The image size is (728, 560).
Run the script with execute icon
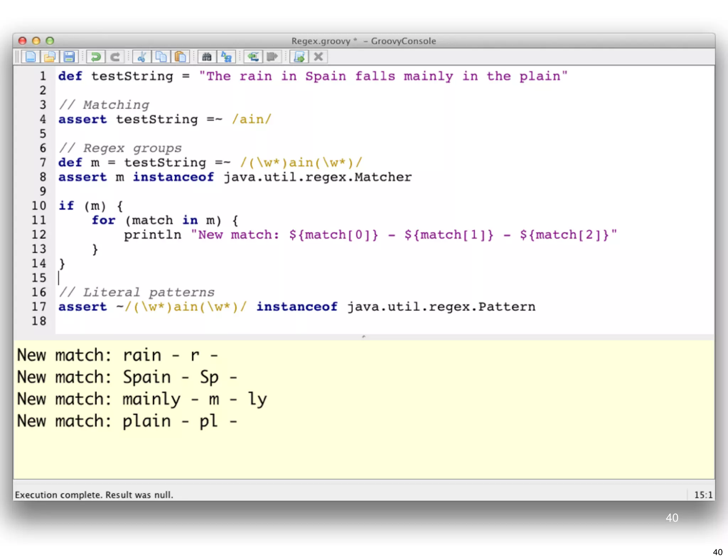click(299, 57)
